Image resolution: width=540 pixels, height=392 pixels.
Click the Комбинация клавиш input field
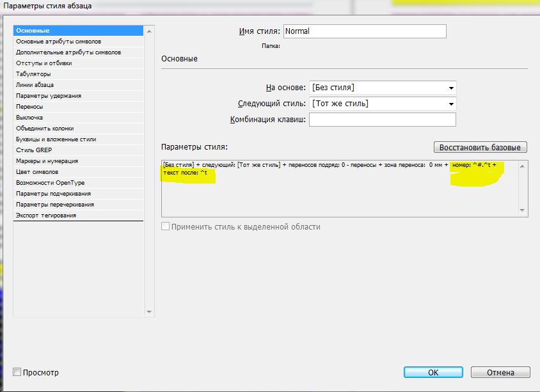pos(383,120)
